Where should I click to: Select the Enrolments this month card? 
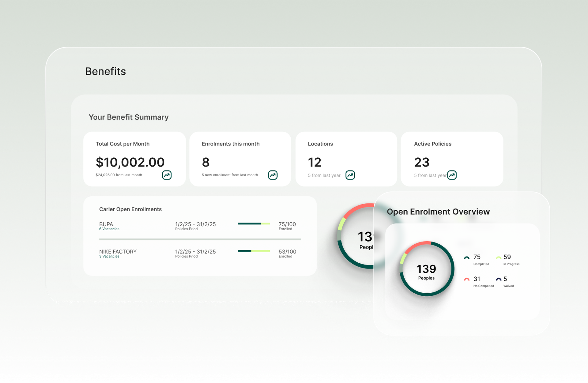coord(240,159)
